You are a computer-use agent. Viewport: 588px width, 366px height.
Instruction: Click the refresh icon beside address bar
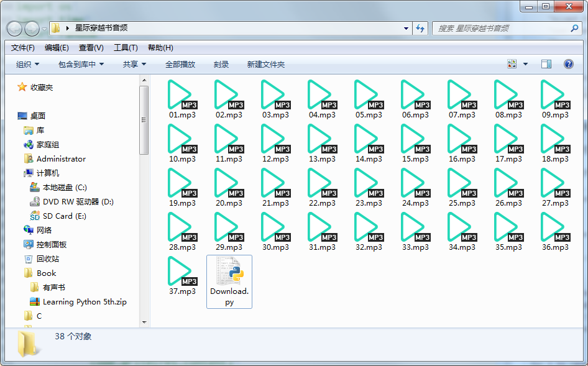420,28
